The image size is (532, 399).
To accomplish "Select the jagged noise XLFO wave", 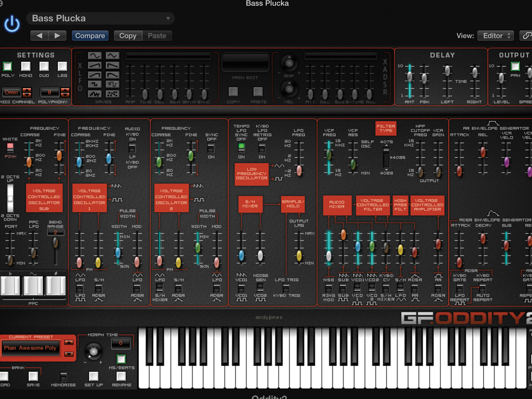I will pos(95,93).
